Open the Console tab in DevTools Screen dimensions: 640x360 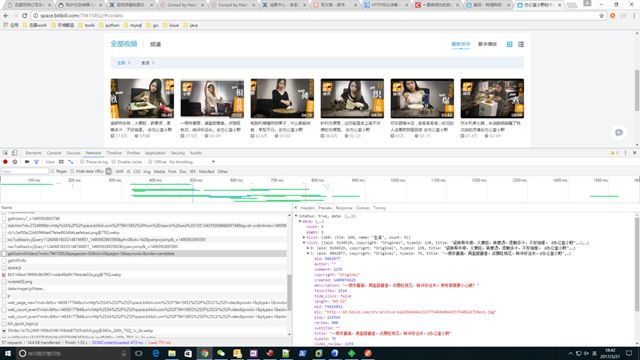[54, 153]
